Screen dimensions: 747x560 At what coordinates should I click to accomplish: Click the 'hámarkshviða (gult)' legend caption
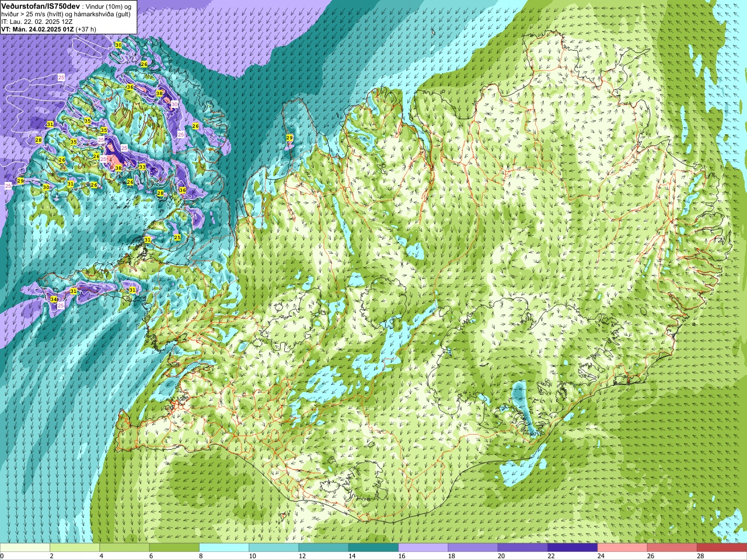(103, 14)
